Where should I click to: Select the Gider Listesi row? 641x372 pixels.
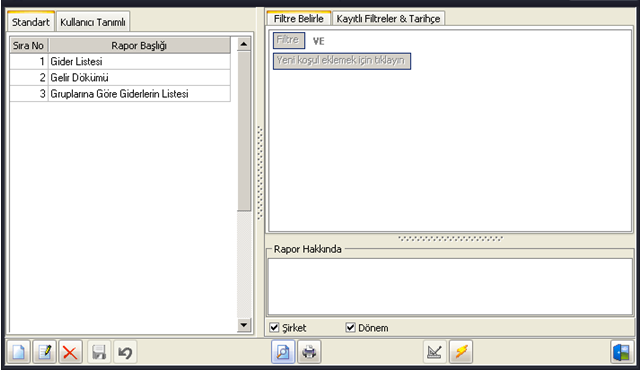click(120, 61)
